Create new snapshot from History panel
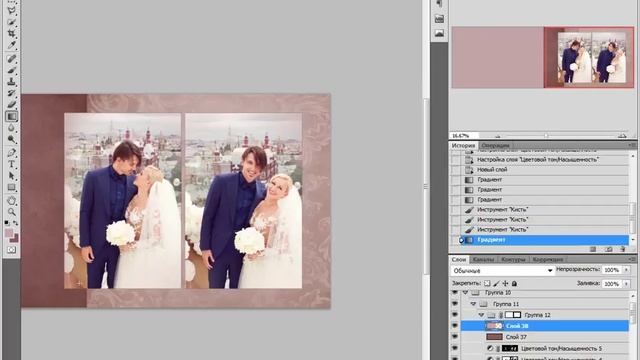 (609, 249)
